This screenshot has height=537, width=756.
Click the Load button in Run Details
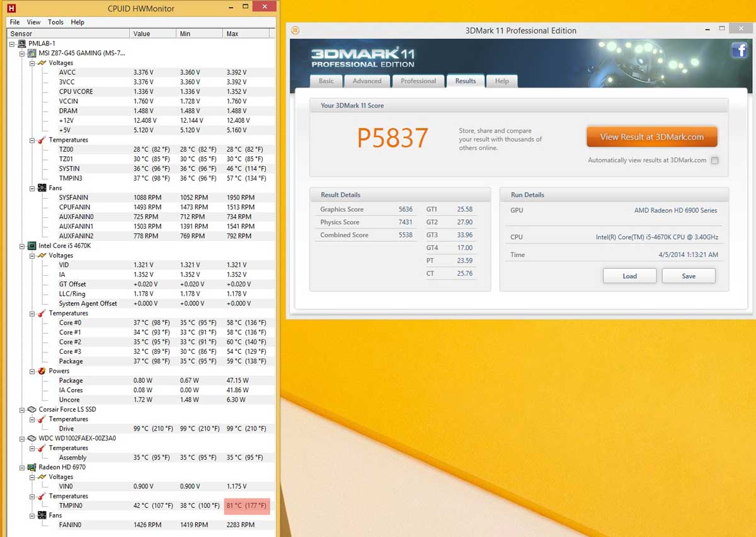click(629, 276)
